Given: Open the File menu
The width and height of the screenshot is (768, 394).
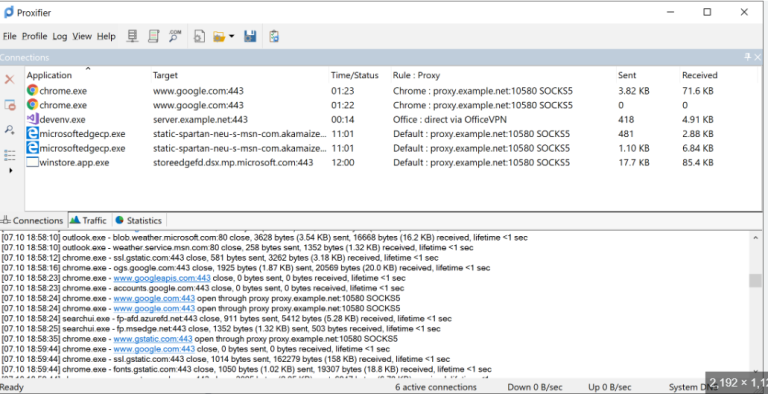Looking at the screenshot, I should pos(10,36).
